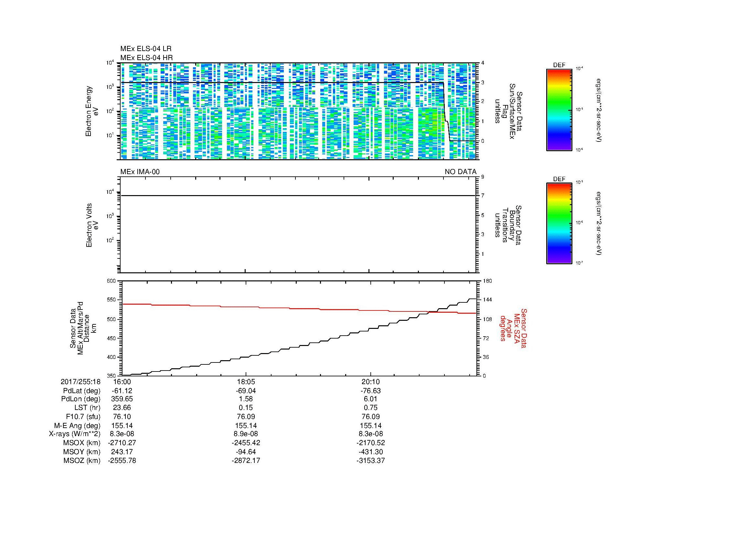This screenshot has width=756, height=534.
Task: Click the LST value '23.66'
Action: point(122,408)
